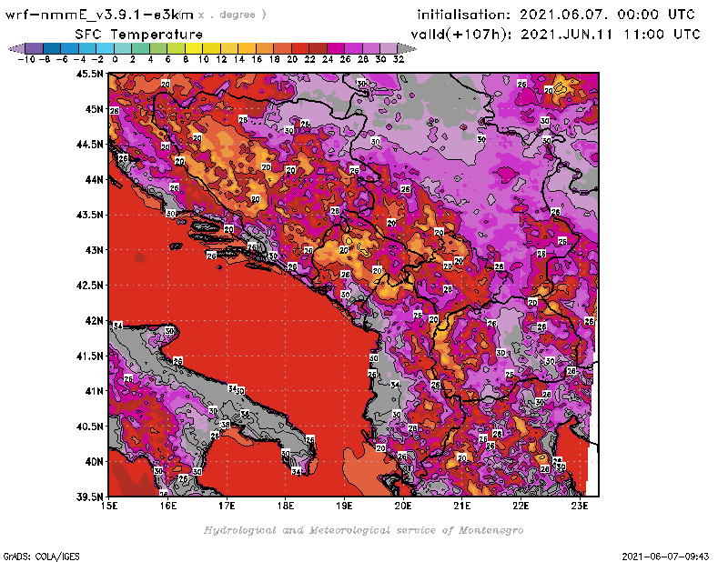Click the '44.5N' latitude axis label
This screenshot has width=728, height=562.
tap(89, 145)
